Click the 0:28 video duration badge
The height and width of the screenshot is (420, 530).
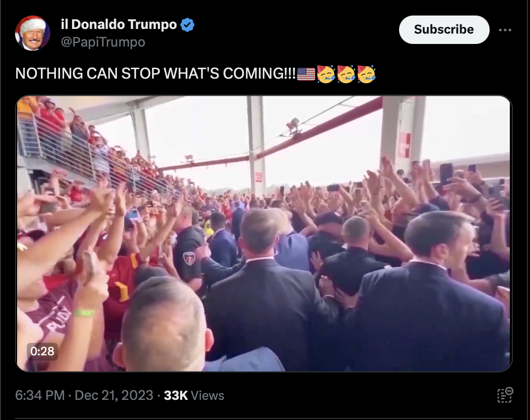(x=42, y=351)
